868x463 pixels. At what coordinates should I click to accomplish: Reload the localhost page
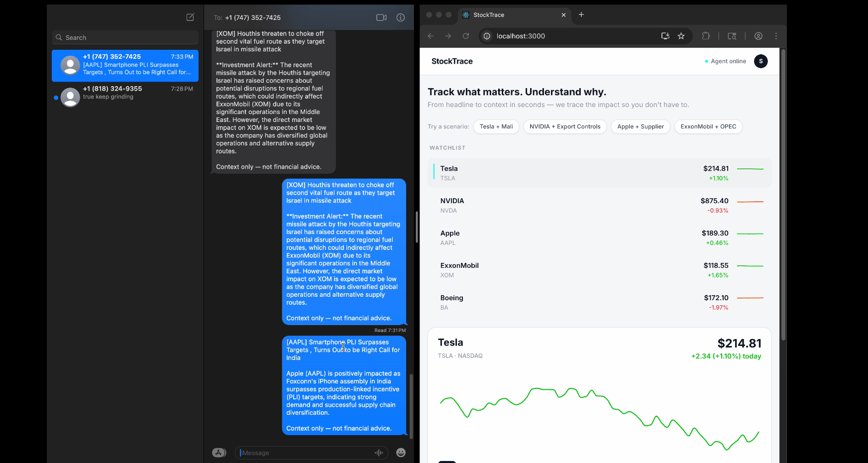pyautogui.click(x=466, y=36)
